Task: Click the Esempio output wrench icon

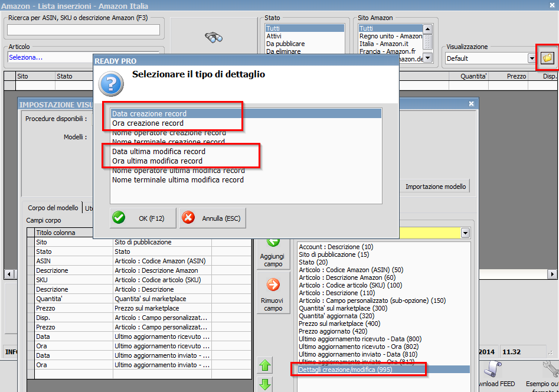Action: pos(550,369)
